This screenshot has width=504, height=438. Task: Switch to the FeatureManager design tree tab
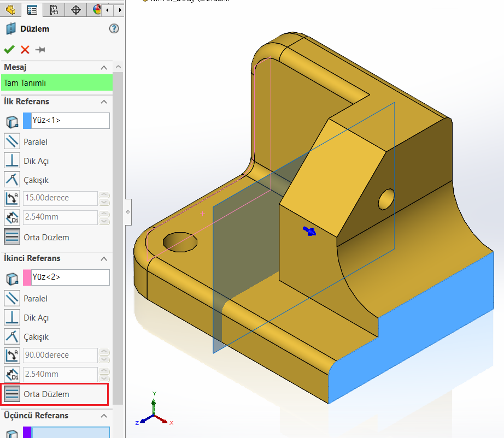10,10
